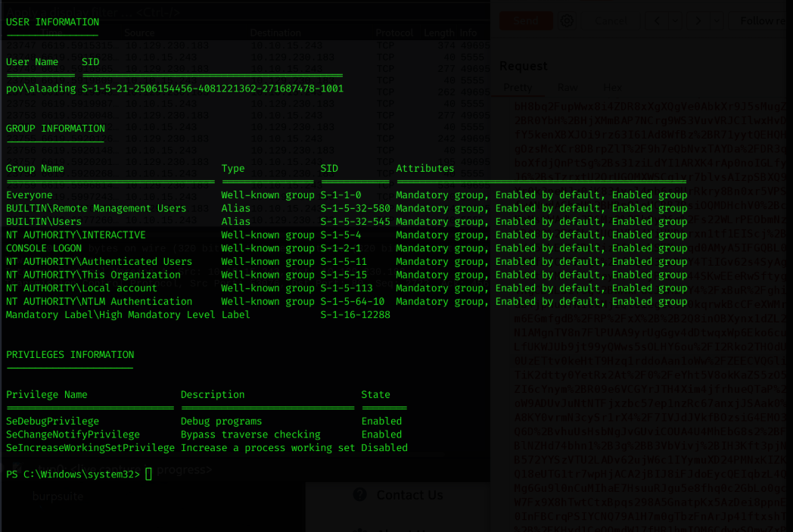The height and width of the screenshot is (532, 793).
Task: Open the request settings gear icon
Action: [x=567, y=20]
